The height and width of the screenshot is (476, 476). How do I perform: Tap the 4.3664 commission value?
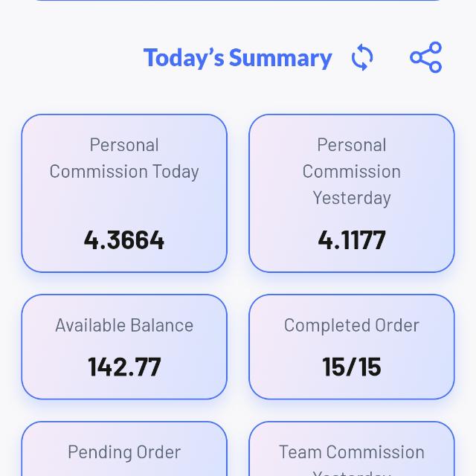click(124, 240)
